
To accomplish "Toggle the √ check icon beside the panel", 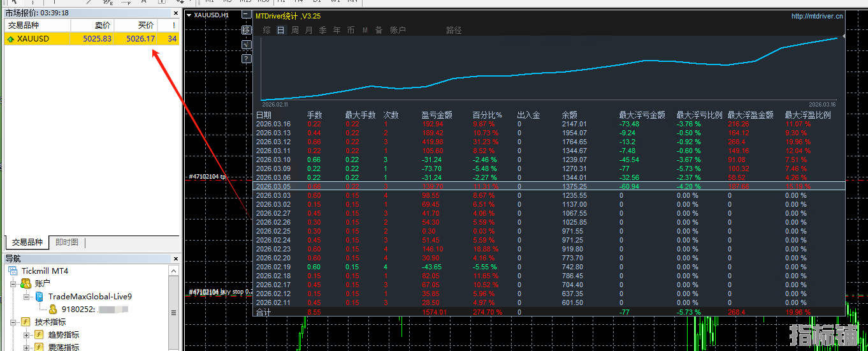I will [247, 45].
